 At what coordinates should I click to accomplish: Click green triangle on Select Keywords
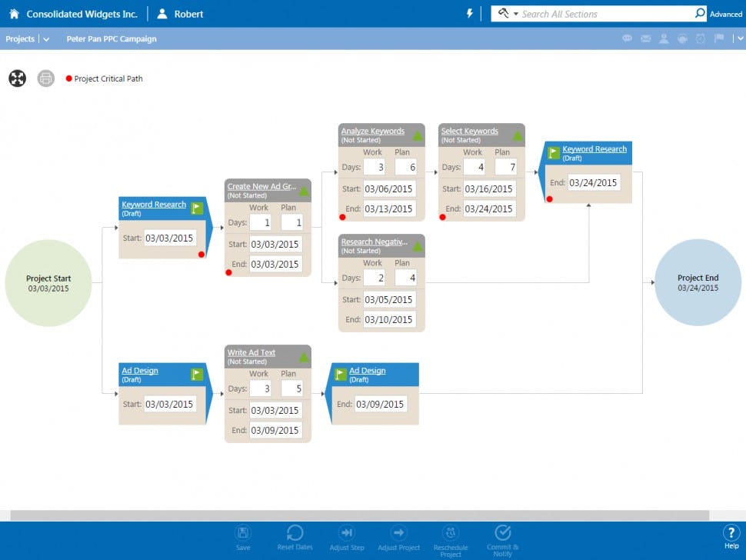pos(518,136)
